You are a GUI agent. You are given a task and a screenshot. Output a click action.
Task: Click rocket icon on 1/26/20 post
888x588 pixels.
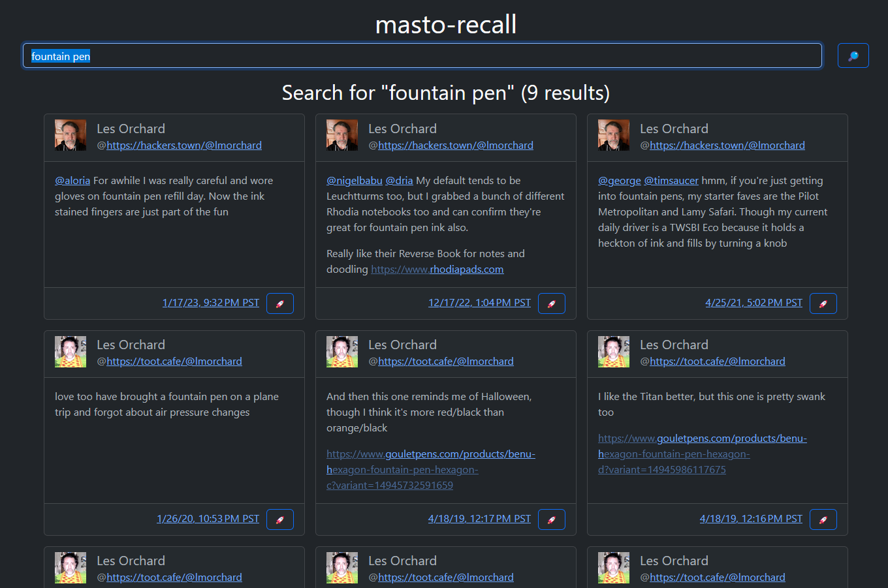[280, 519]
